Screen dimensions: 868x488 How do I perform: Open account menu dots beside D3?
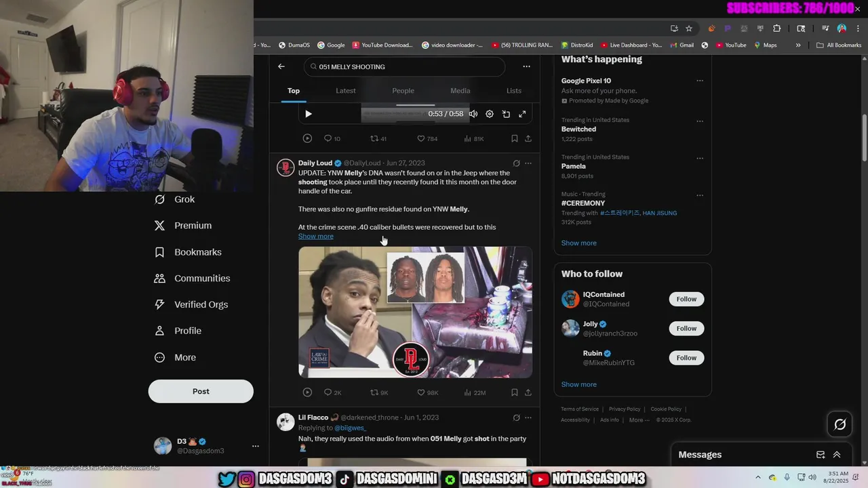click(256, 446)
